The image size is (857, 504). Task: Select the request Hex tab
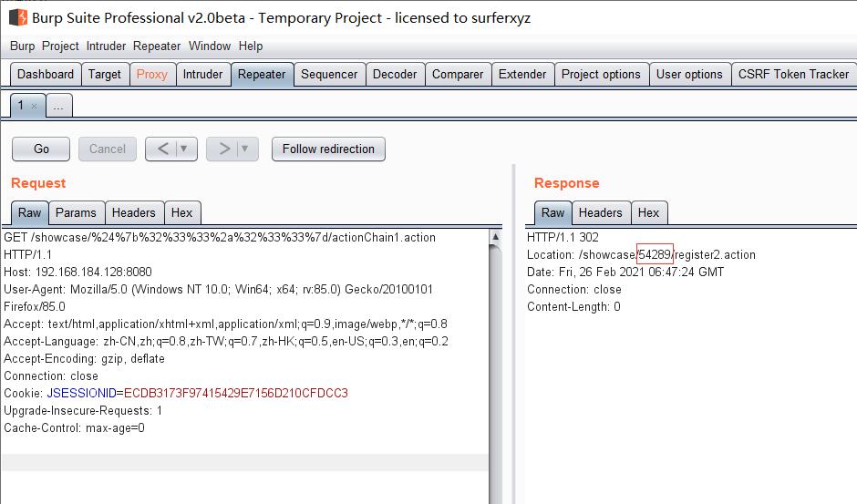coord(182,212)
